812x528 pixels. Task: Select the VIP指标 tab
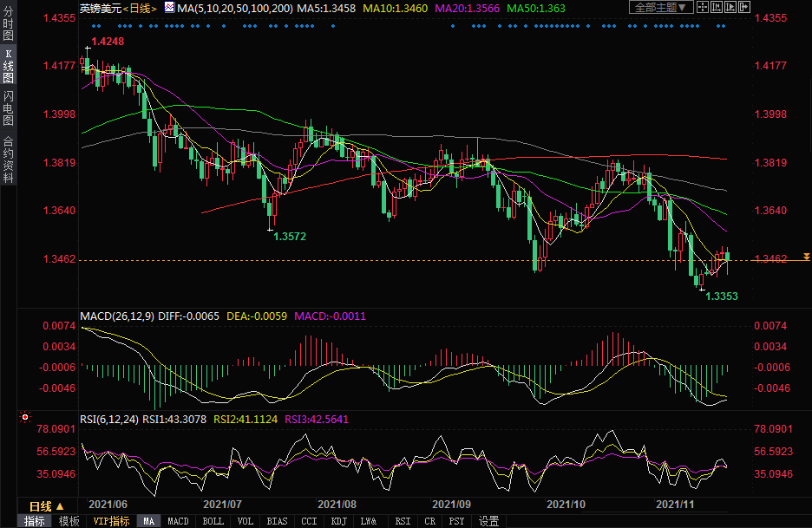[x=111, y=521]
